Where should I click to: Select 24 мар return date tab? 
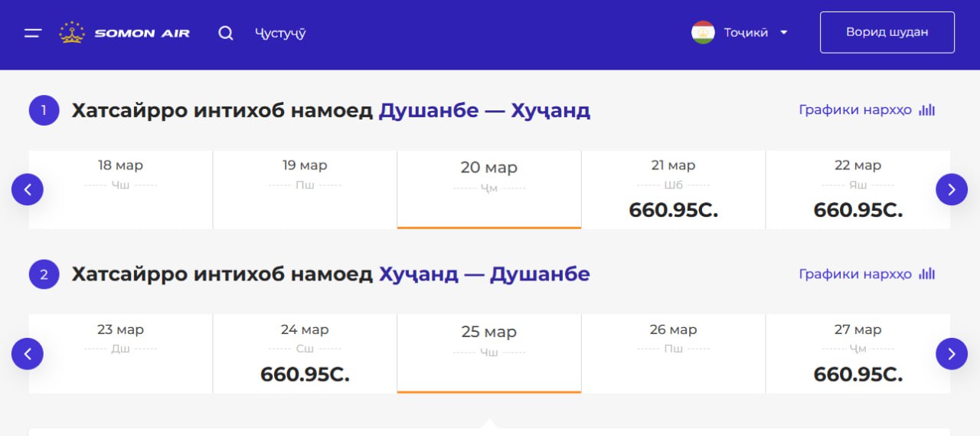(x=305, y=353)
